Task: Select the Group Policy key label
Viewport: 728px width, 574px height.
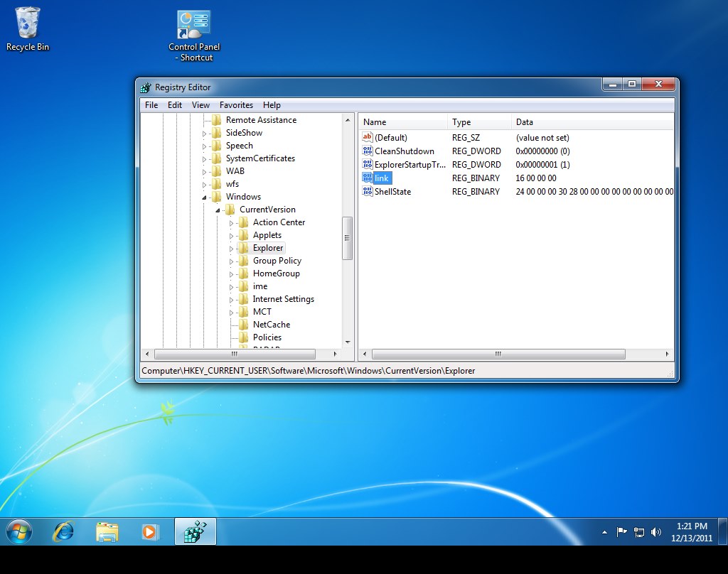Action: [x=277, y=261]
